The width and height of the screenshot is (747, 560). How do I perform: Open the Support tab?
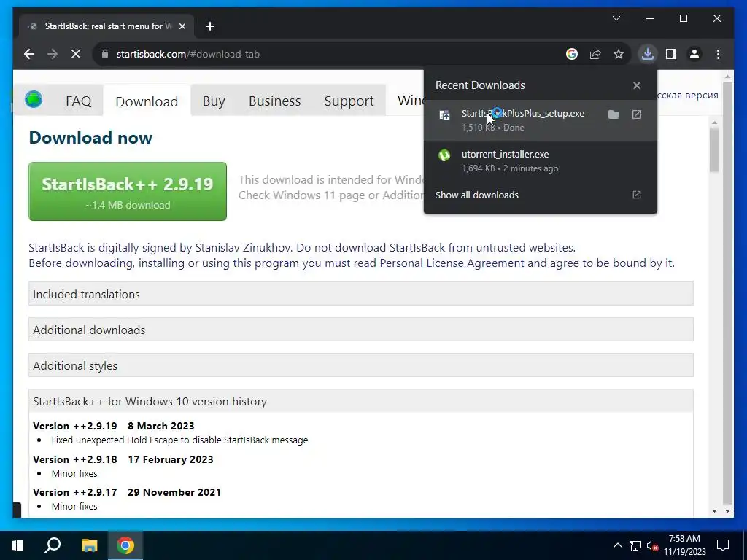(349, 101)
